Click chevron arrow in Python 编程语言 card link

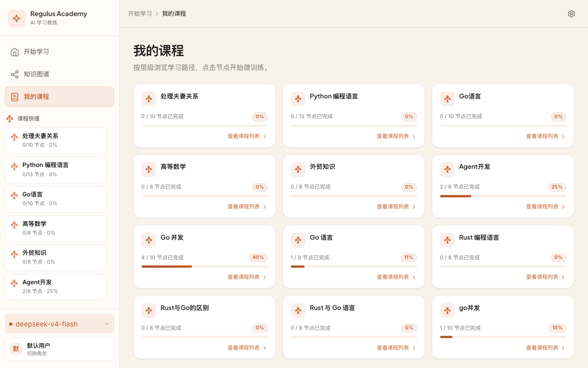point(414,137)
